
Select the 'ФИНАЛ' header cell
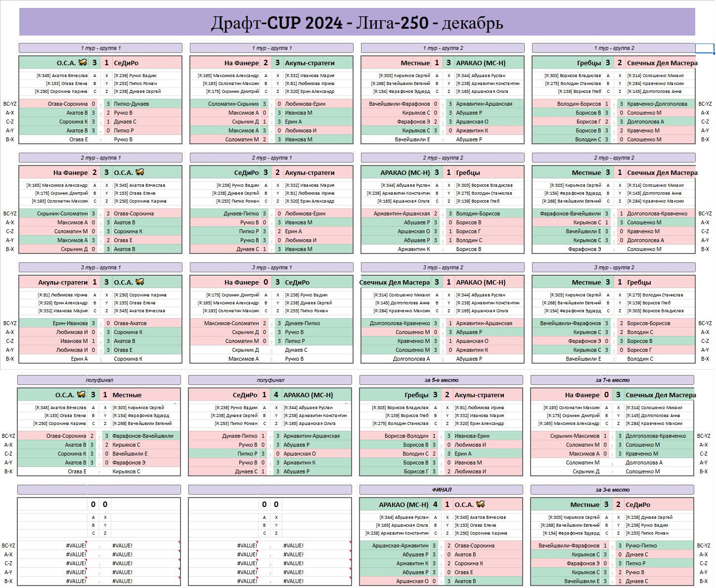tap(441, 490)
